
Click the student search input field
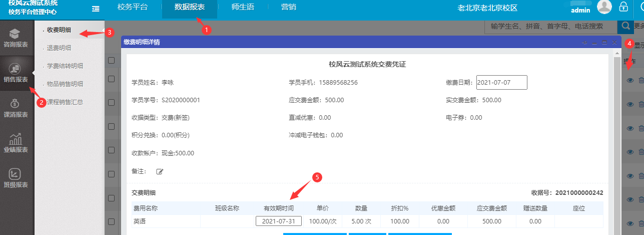click(x=551, y=26)
